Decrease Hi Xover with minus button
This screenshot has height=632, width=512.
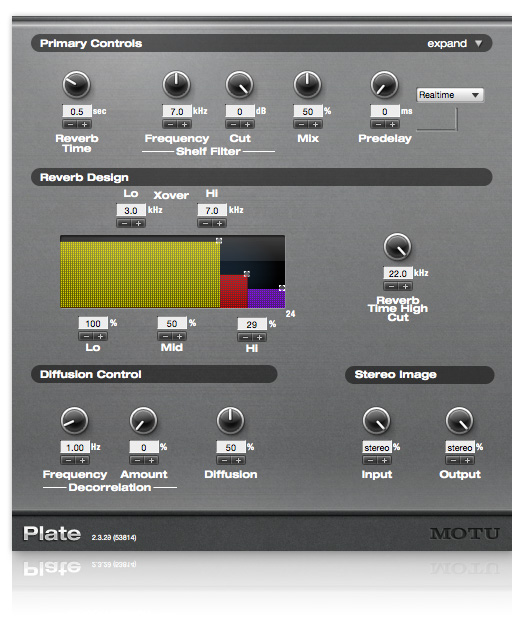tap(205, 223)
